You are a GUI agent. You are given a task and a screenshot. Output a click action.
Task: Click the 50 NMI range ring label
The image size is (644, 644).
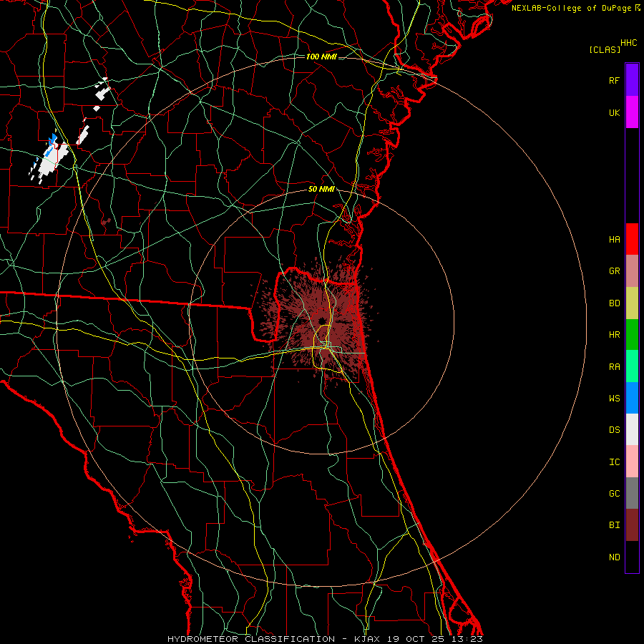click(321, 189)
